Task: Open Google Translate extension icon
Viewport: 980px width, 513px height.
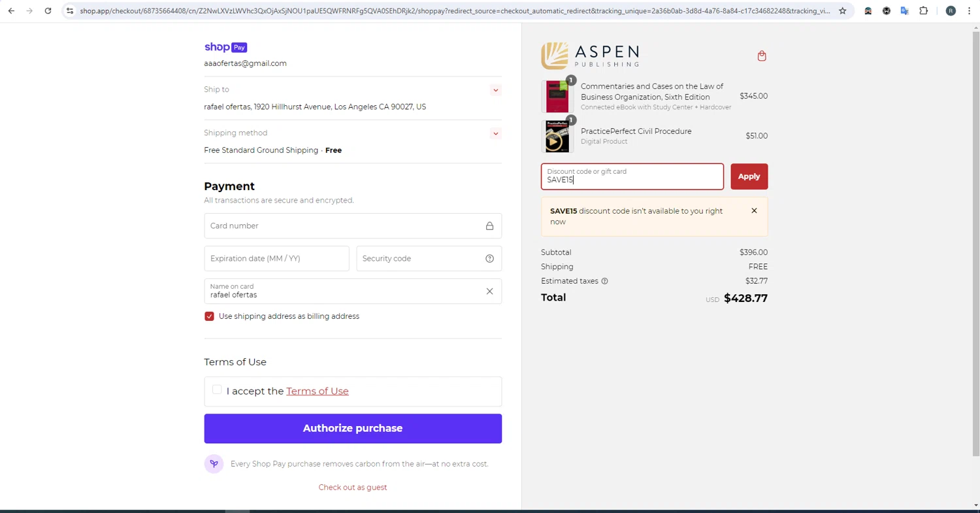Action: [905, 10]
